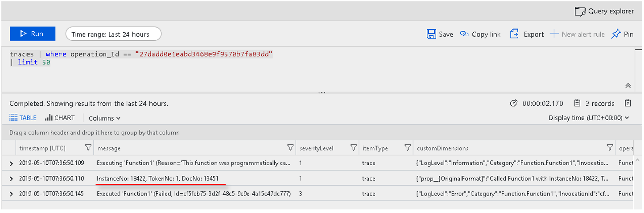The image size is (644, 213).
Task: Filter the itemType column
Action: pyautogui.click(x=407, y=148)
